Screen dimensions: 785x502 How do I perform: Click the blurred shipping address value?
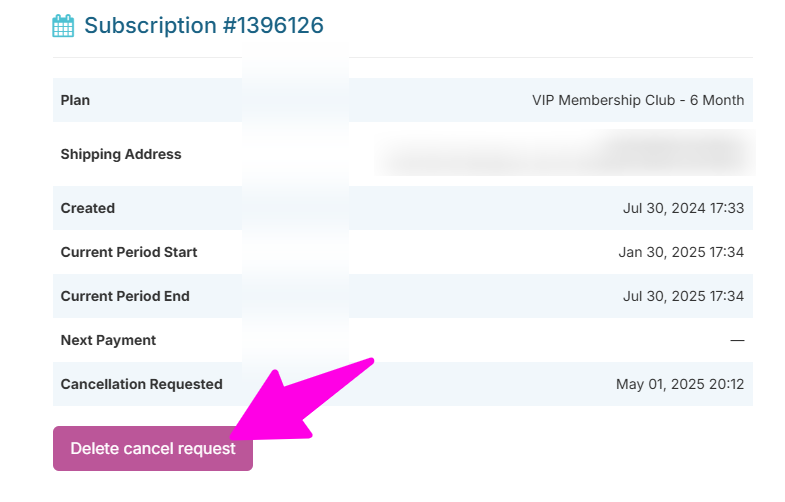[x=565, y=154]
